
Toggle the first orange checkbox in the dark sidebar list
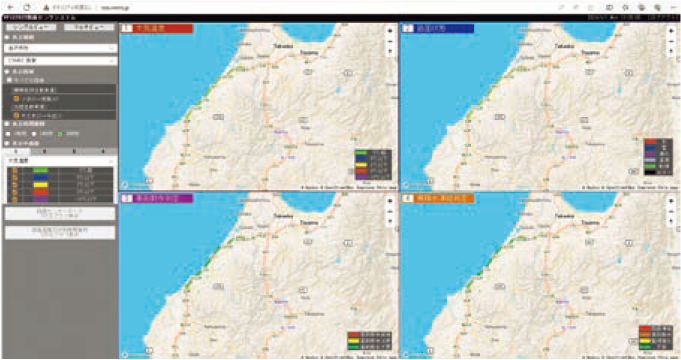pyautogui.click(x=16, y=99)
